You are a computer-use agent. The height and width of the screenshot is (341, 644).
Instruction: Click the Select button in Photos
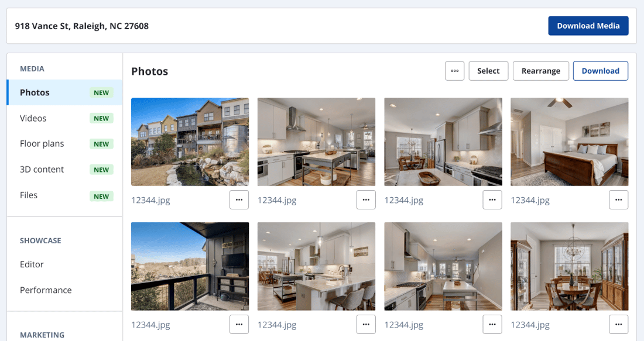pyautogui.click(x=488, y=71)
